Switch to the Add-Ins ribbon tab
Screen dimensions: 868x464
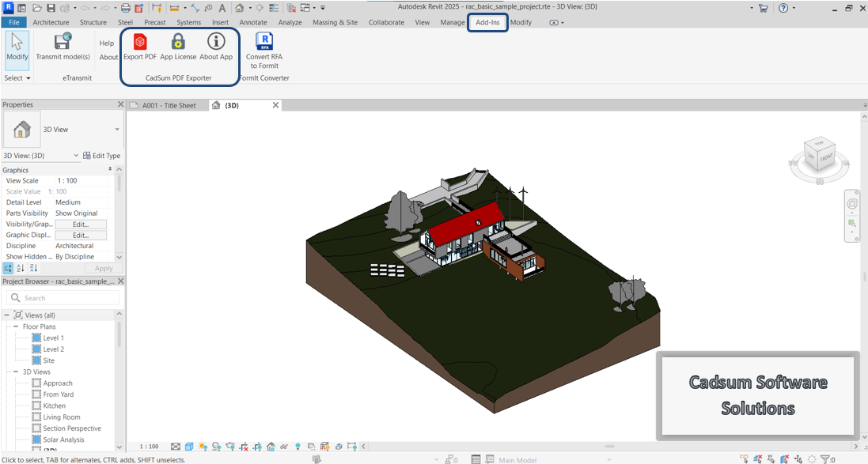487,22
